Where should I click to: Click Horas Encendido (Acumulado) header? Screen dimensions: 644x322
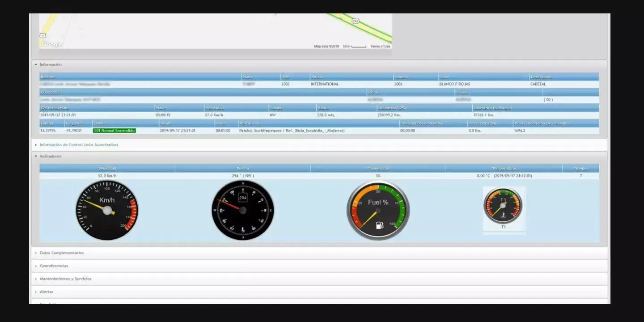[x=556, y=123]
